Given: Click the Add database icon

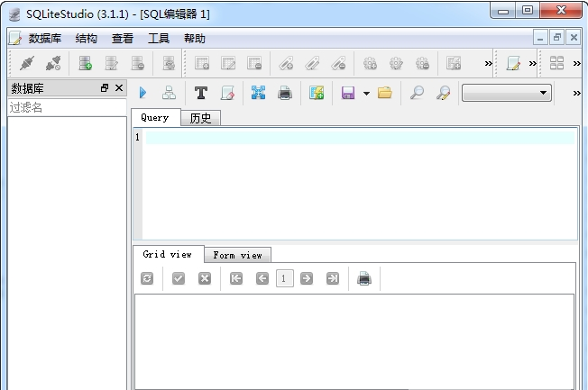Looking at the screenshot, I should [85, 63].
